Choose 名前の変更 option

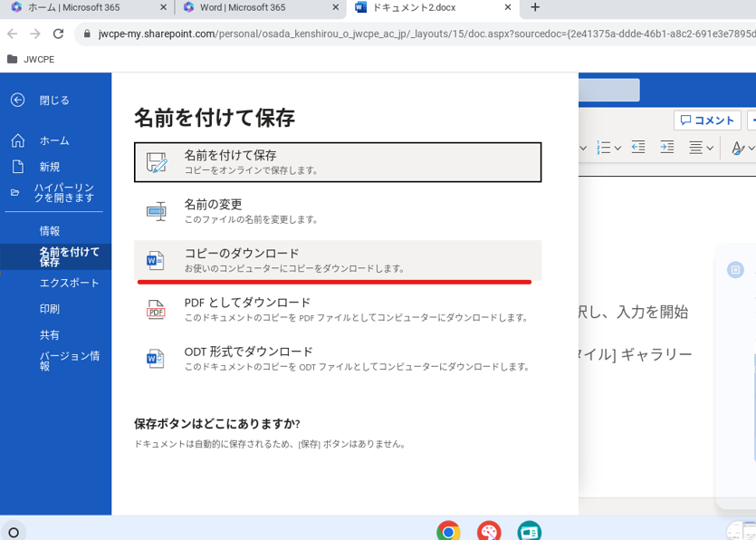coord(338,211)
